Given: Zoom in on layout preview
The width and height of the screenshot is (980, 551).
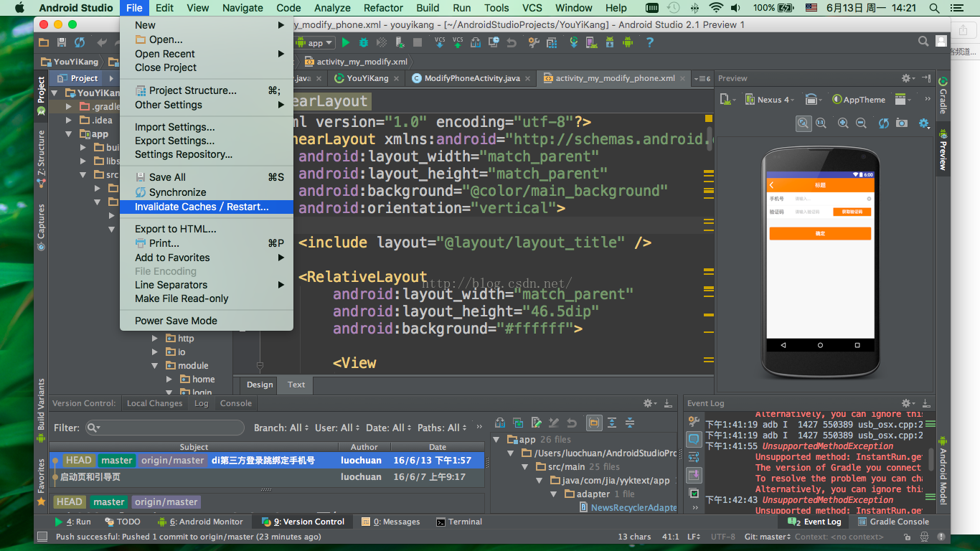Looking at the screenshot, I should click(844, 123).
